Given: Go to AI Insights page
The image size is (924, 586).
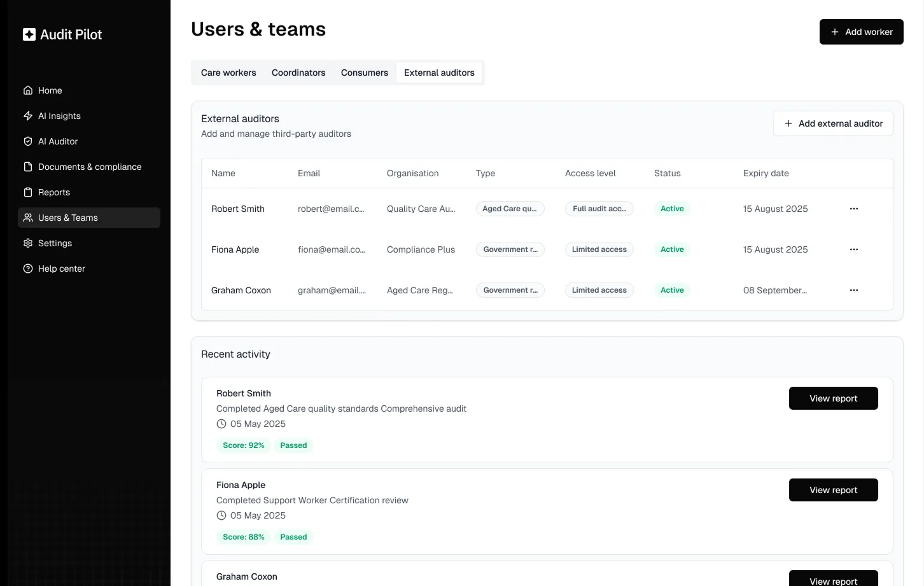Looking at the screenshot, I should point(89,116).
